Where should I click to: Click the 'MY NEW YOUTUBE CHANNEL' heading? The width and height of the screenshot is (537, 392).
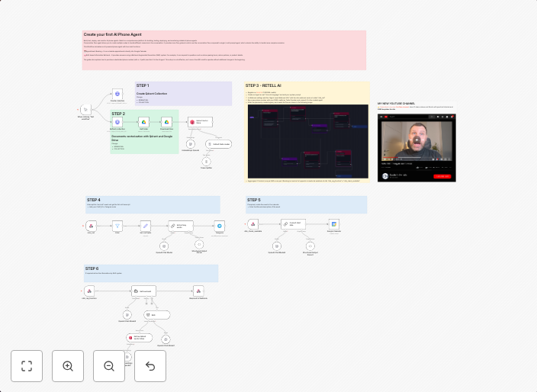tap(396, 104)
